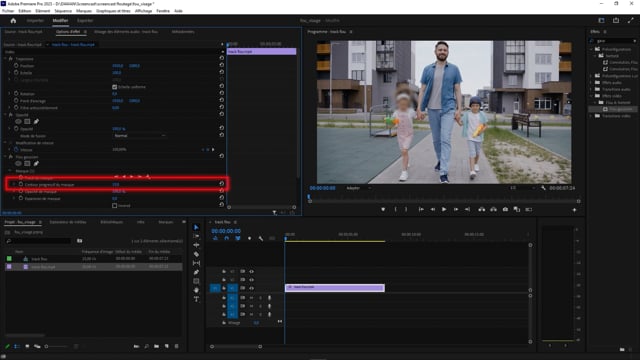Toggle linked selection in timeline
Viewport: 640px width, 360px height.
point(238,238)
